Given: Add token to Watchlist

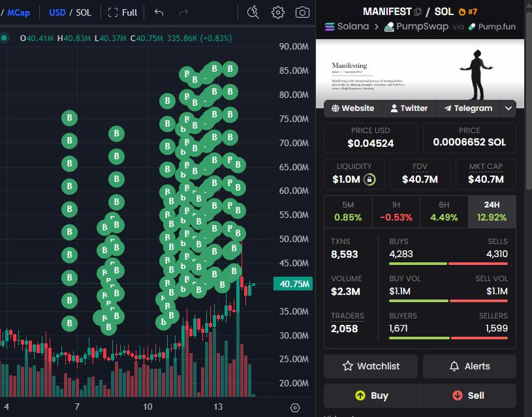Looking at the screenshot, I should [x=371, y=366].
